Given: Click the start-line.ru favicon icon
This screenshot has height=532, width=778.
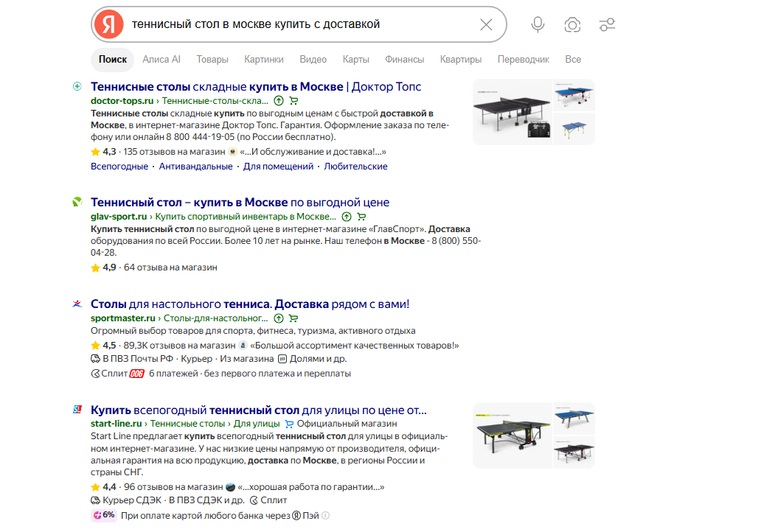Looking at the screenshot, I should [77, 410].
